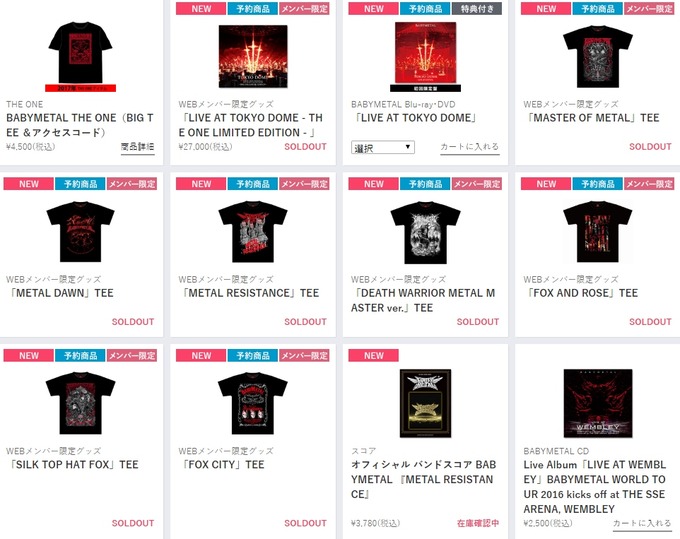Click 商品詳細 link for THE ONE tee
Screen dimensions: 680x539
137,147
